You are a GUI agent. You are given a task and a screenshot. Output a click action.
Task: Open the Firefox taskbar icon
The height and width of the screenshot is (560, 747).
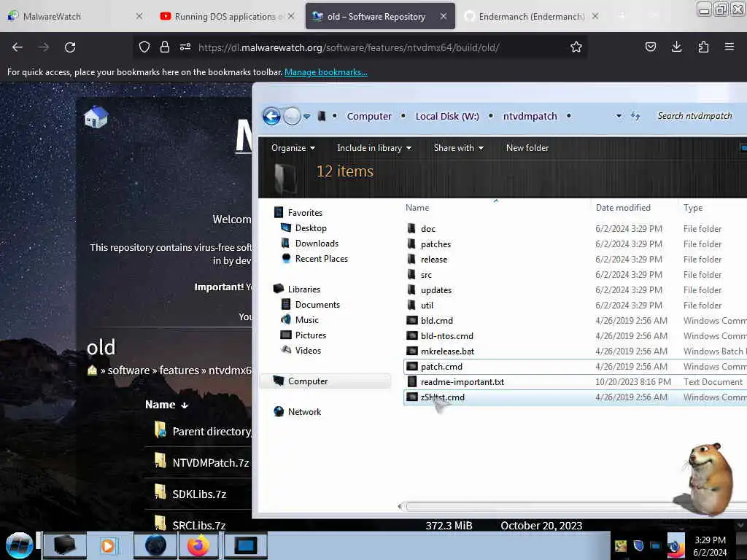tap(198, 545)
